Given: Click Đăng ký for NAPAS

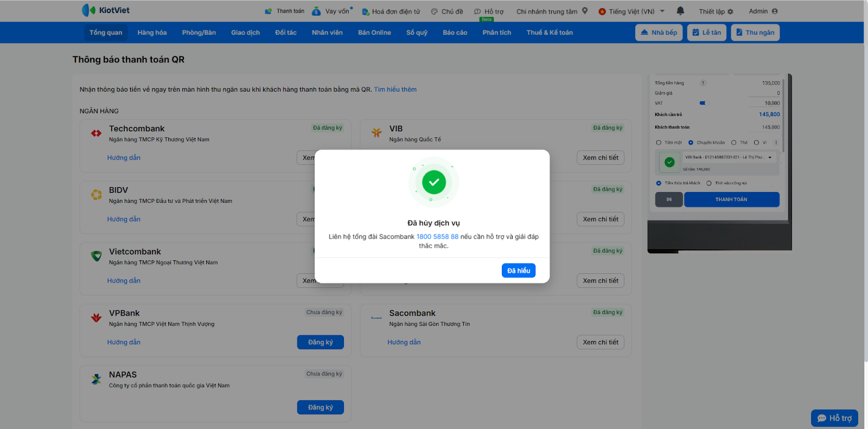Looking at the screenshot, I should [x=321, y=407].
